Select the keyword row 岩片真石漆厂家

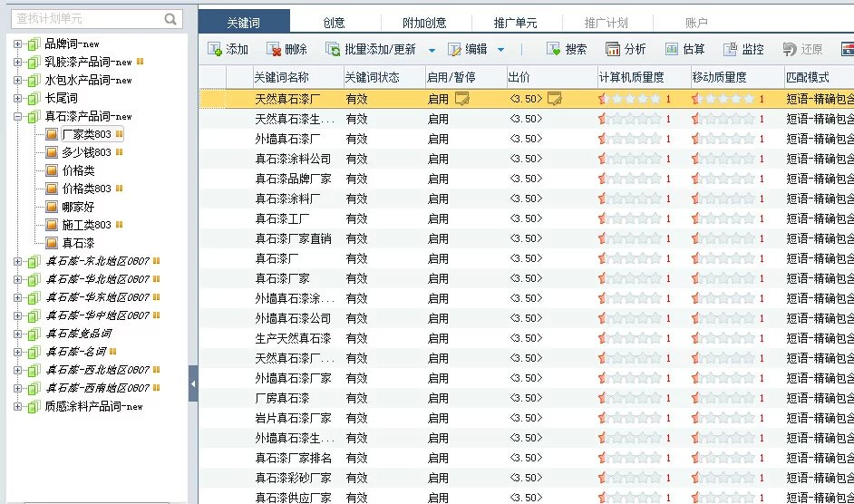526,418
